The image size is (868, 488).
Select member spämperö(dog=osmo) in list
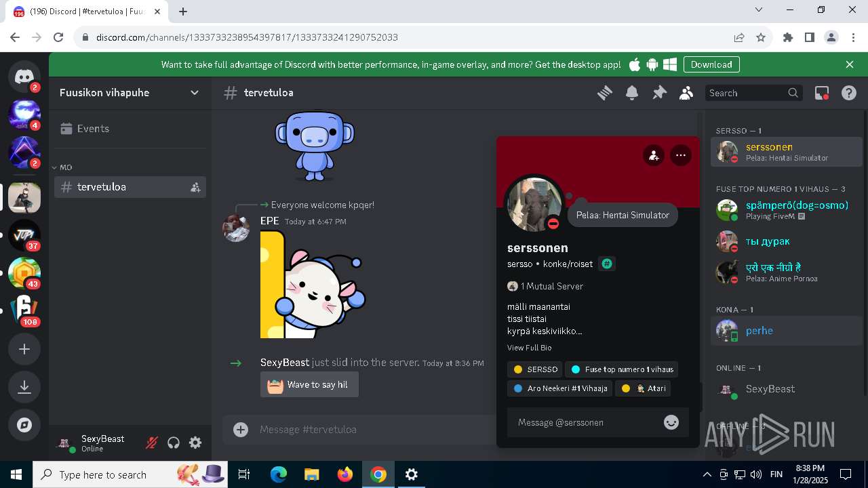click(787, 210)
